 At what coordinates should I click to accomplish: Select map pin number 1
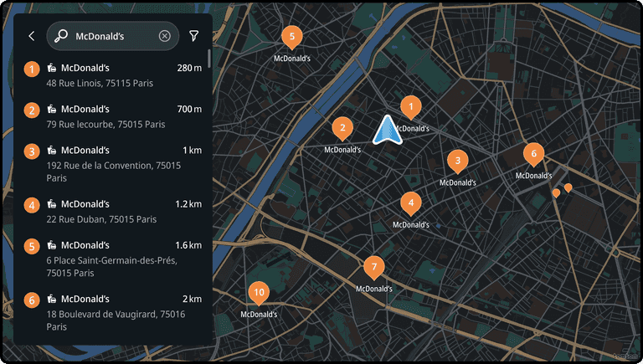pyautogui.click(x=410, y=106)
